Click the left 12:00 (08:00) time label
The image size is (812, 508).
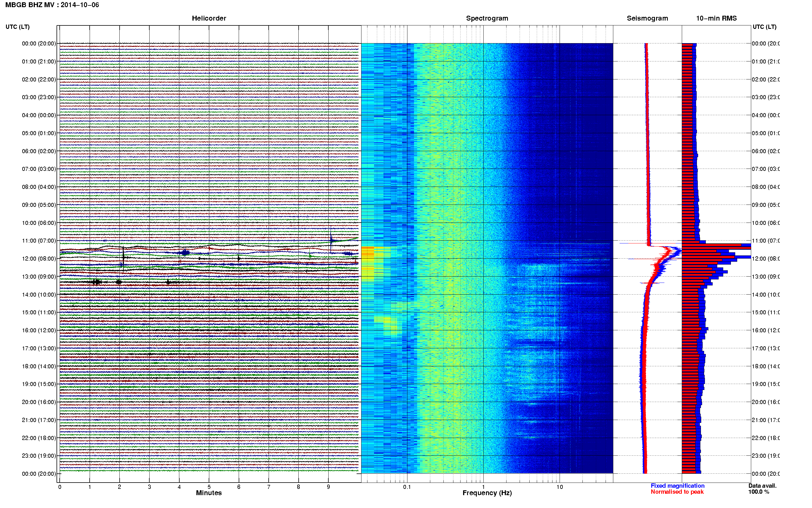(x=39, y=259)
